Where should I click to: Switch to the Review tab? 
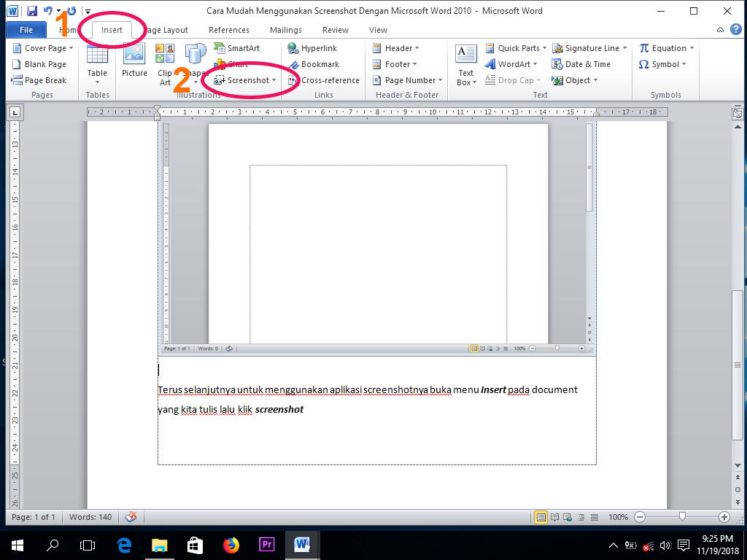(336, 30)
